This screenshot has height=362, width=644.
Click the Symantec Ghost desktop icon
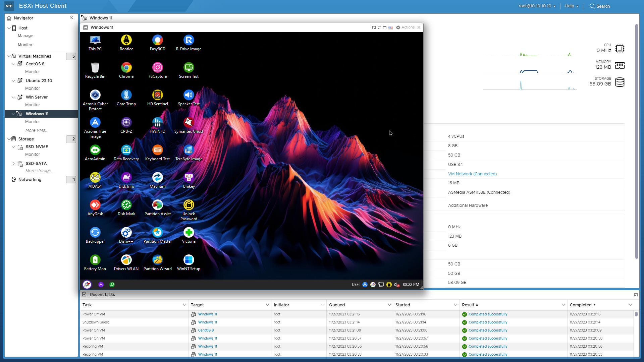[189, 123]
